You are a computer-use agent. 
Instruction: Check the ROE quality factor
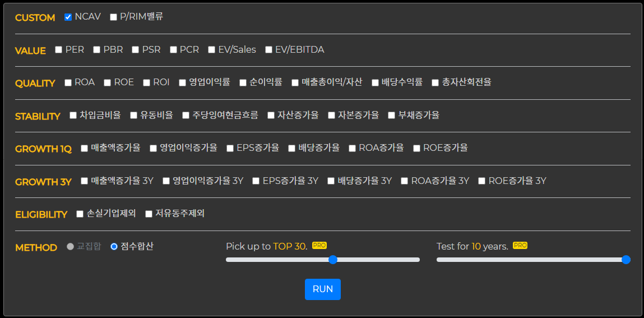pyautogui.click(x=107, y=82)
